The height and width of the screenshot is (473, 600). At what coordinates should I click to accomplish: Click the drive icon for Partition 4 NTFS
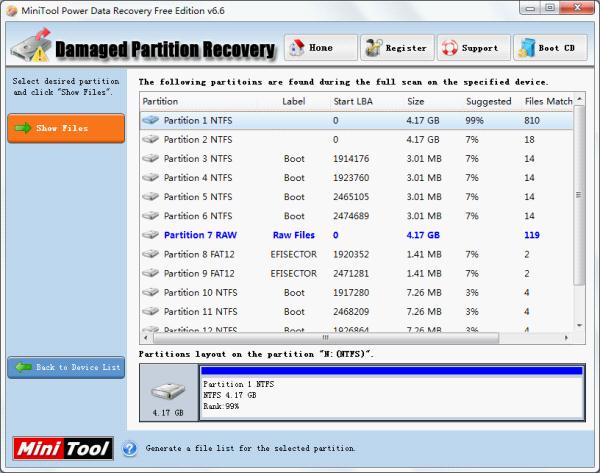point(150,178)
